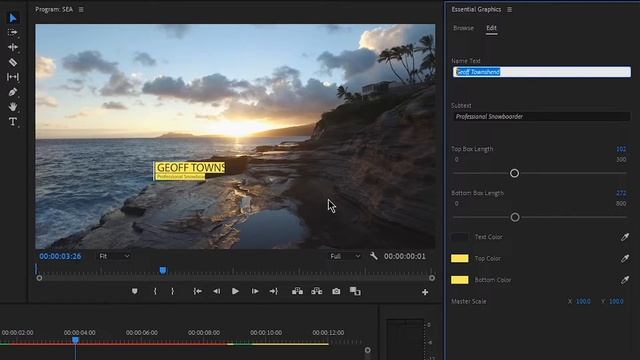The width and height of the screenshot is (640, 360).
Task: Click the playhead timecode 00:00:03:26
Action: click(60, 256)
